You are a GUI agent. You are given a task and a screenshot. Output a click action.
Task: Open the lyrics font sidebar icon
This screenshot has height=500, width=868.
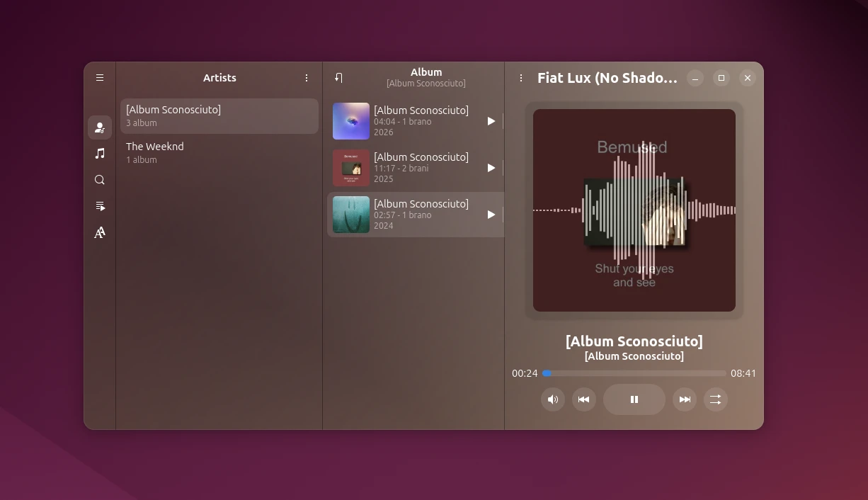pyautogui.click(x=100, y=232)
